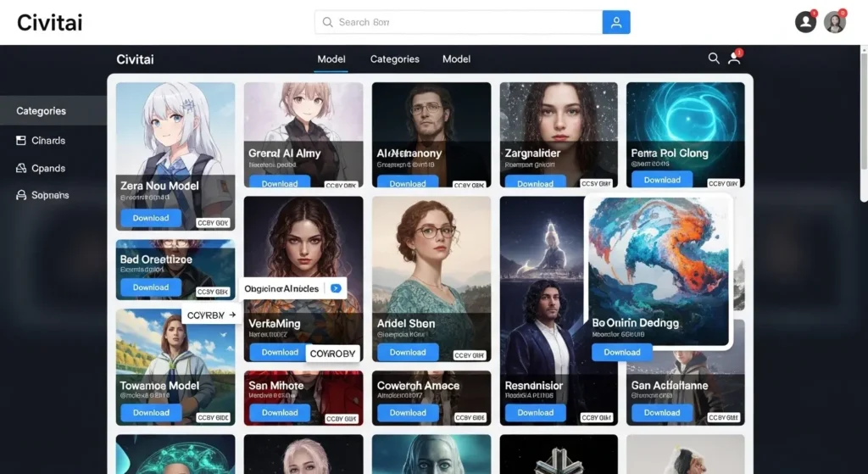Click Download under Andel Sben card
This screenshot has width=868, height=474.
408,352
